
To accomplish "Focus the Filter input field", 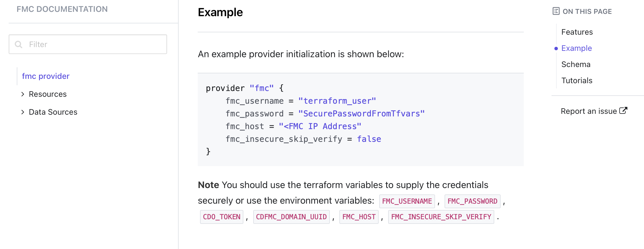I will click(88, 44).
